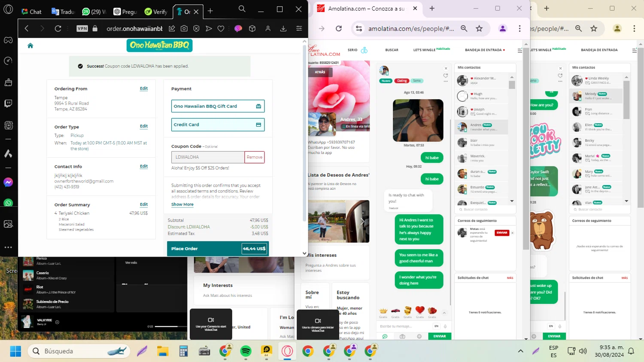Click Spanish video camera VideoChat prompt
644x362 pixels.
coord(318,325)
